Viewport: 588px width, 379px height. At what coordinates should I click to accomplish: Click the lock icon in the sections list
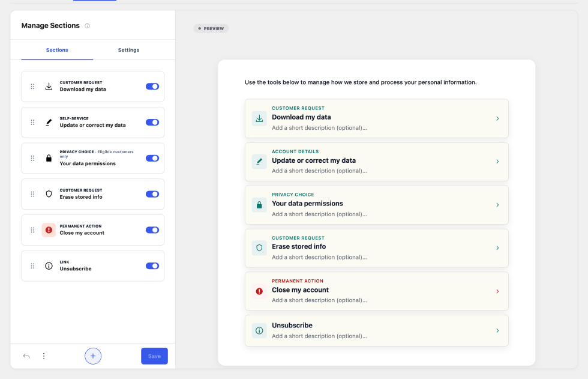pyautogui.click(x=49, y=158)
